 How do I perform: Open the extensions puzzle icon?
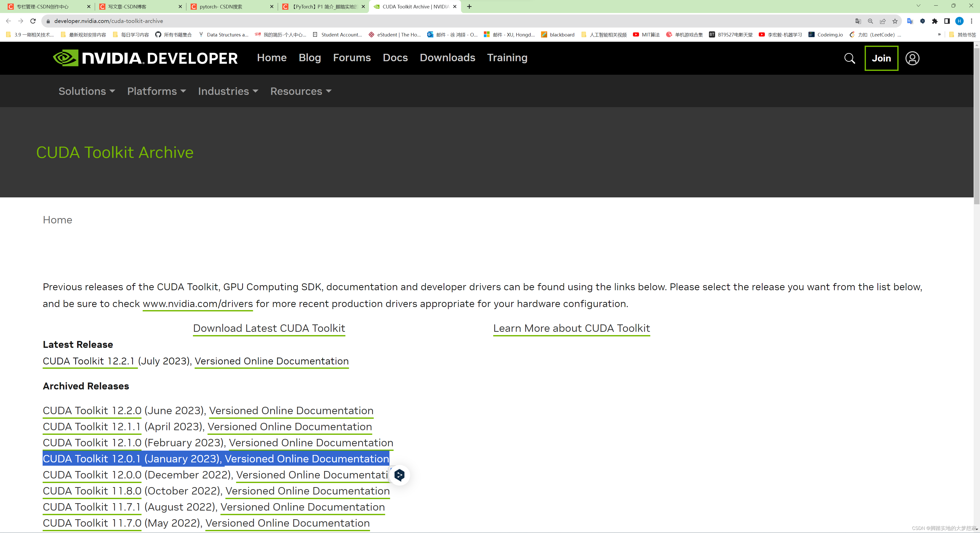pos(935,21)
